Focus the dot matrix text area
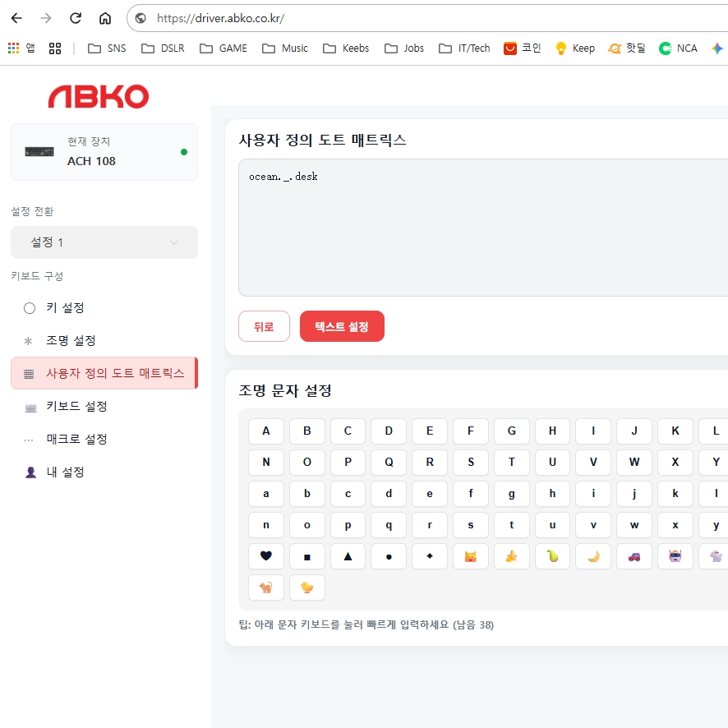Image resolution: width=728 pixels, height=728 pixels. (483, 228)
